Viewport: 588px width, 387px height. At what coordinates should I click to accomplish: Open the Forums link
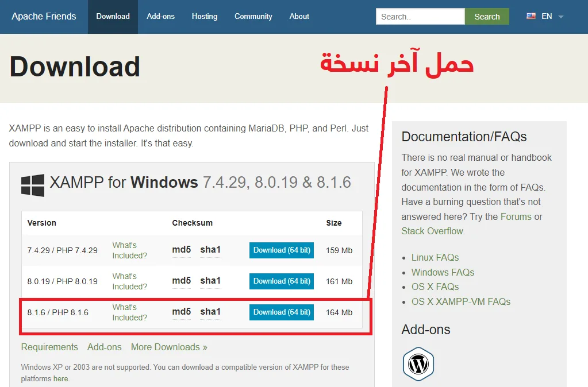coord(516,216)
